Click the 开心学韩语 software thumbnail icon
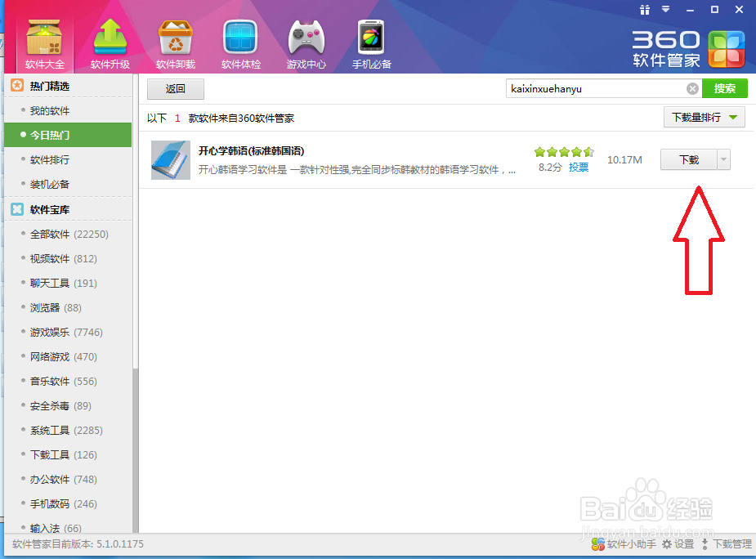The width and height of the screenshot is (756, 559). click(x=171, y=160)
